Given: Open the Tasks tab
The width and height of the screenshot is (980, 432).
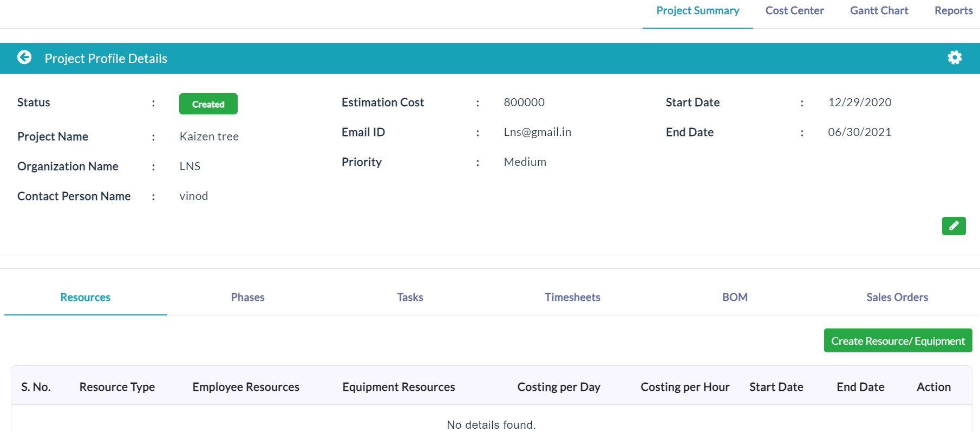Looking at the screenshot, I should click(410, 297).
